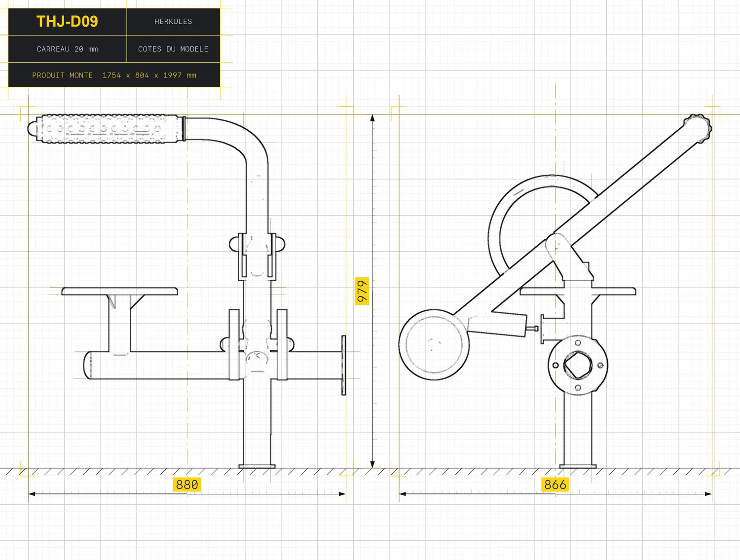Viewport: 740px width, 560px height.
Task: Select the 979 height dimension label
Action: tap(362, 291)
